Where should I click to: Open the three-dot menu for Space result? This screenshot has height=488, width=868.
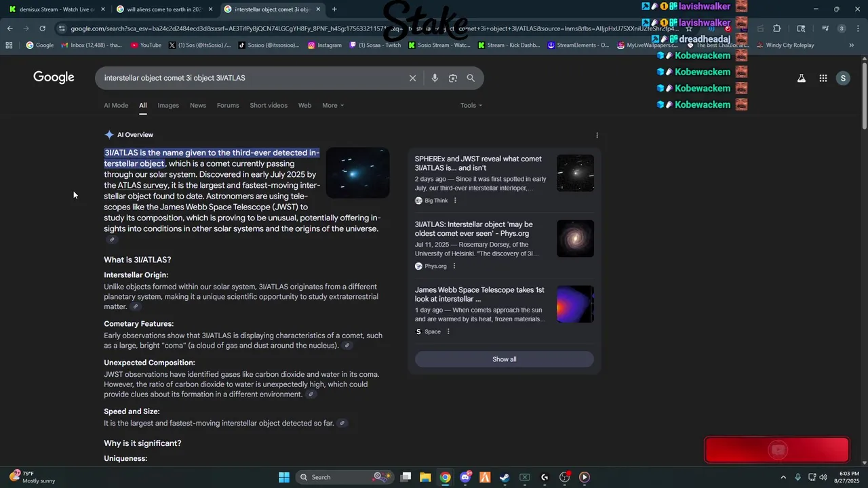click(448, 331)
